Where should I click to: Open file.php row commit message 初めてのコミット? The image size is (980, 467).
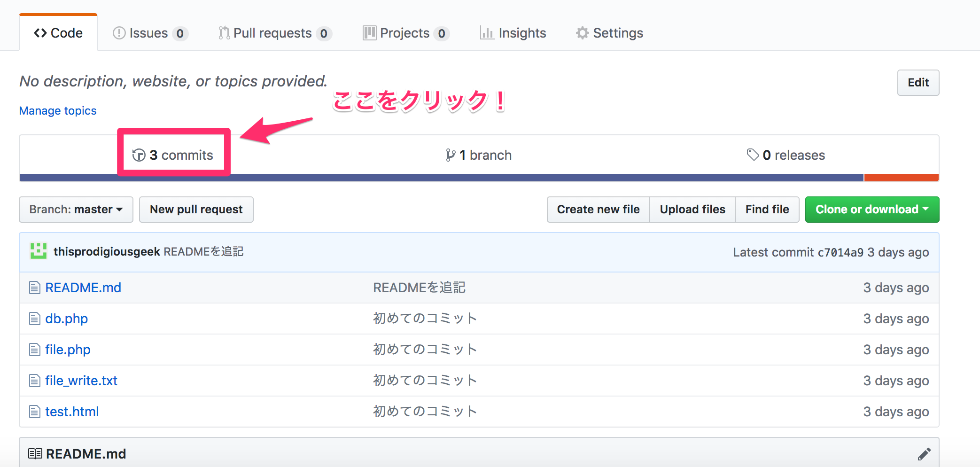pos(425,350)
